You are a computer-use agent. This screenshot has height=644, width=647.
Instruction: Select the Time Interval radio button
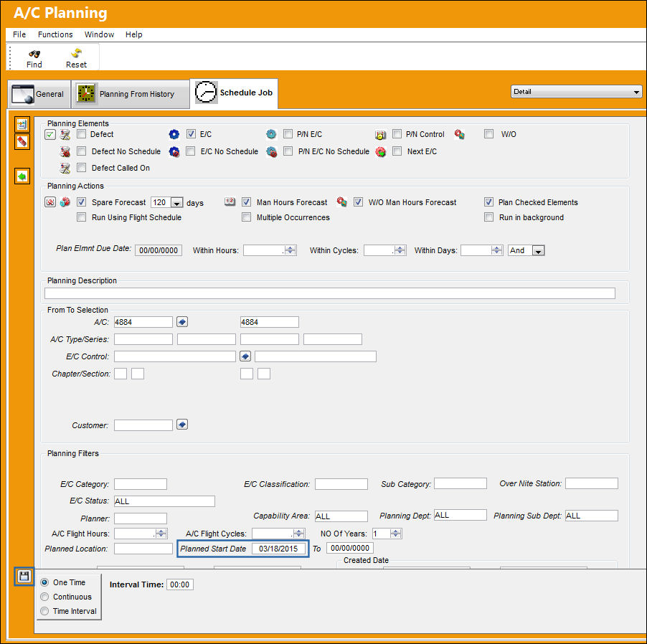[44, 611]
